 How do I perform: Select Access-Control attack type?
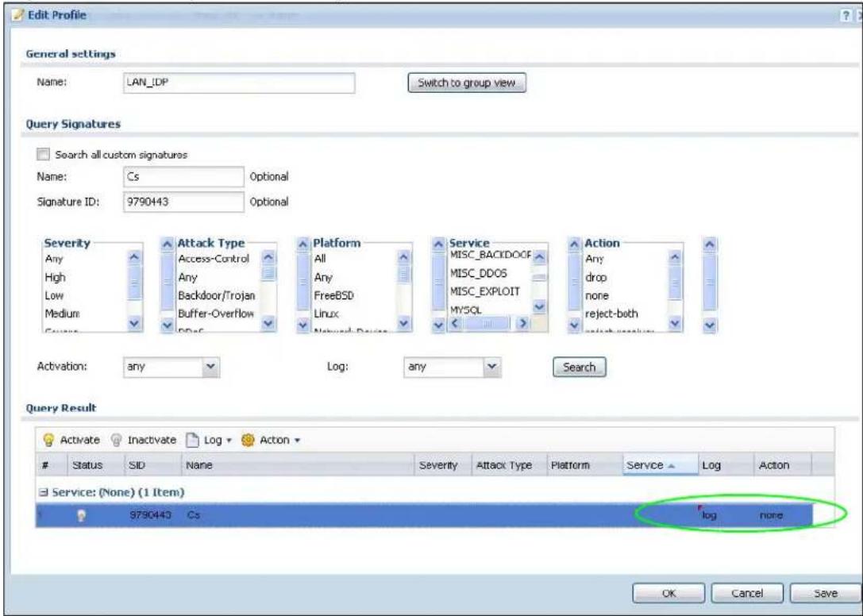point(214,259)
